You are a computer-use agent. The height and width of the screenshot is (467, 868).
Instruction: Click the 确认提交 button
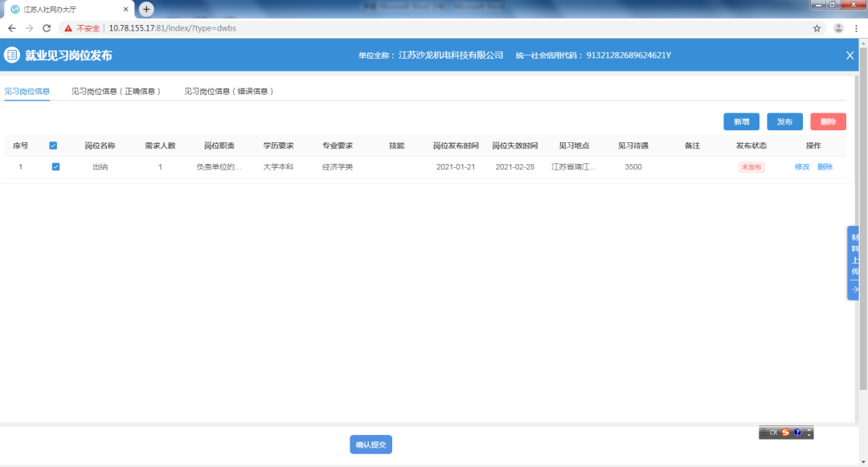[371, 444]
